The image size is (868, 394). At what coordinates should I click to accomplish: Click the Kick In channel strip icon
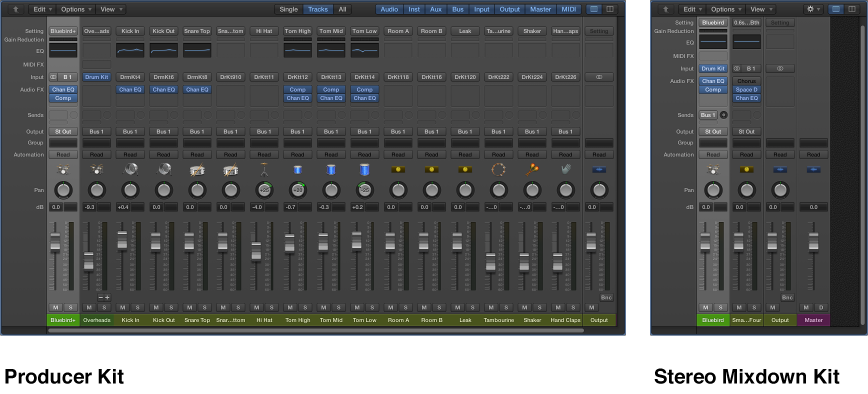(130, 169)
